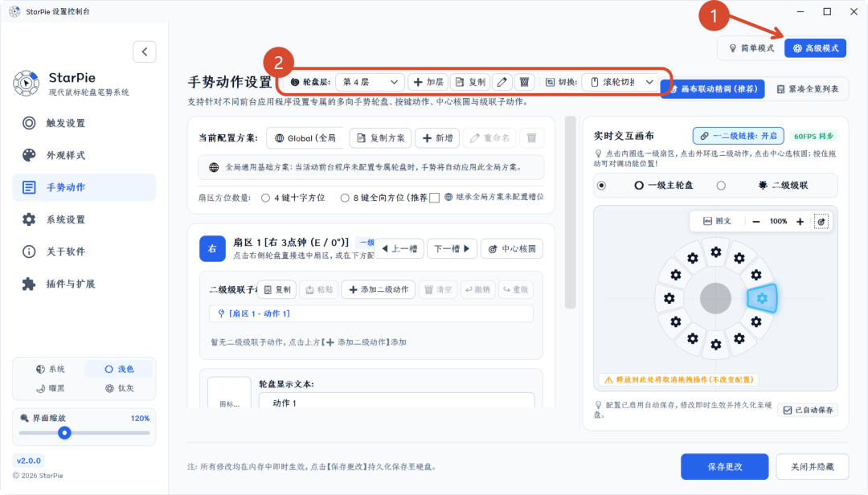Open 插件与扩展 in the sidebar
The image size is (868, 495).
click(x=84, y=284)
